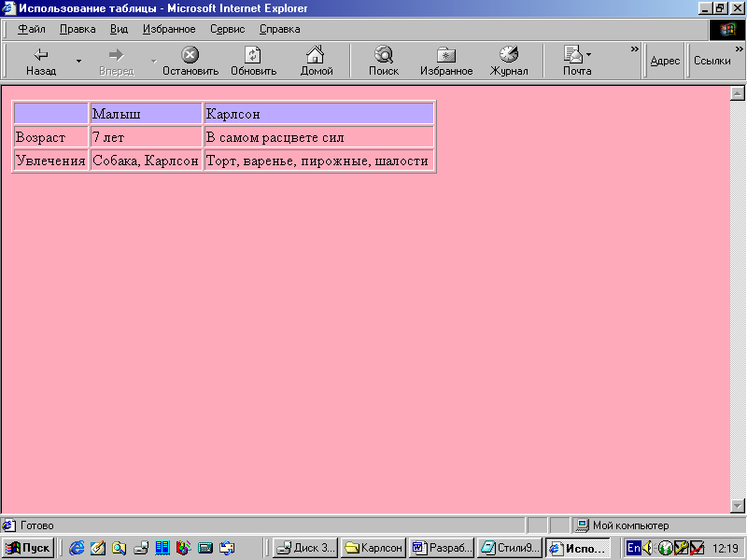This screenshot has width=747, height=560.
Task: Click the Остановить stop icon
Action: [190, 55]
